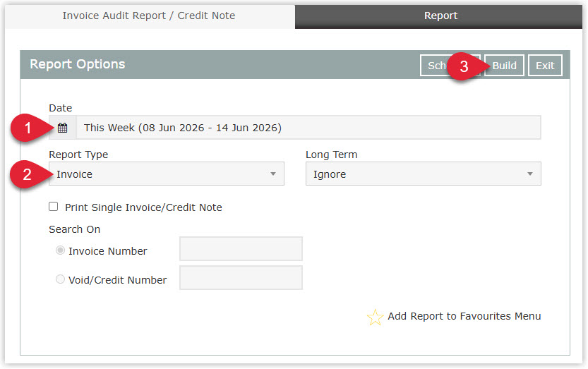Open the Report Type dropdown set to Invoice

[x=167, y=174]
